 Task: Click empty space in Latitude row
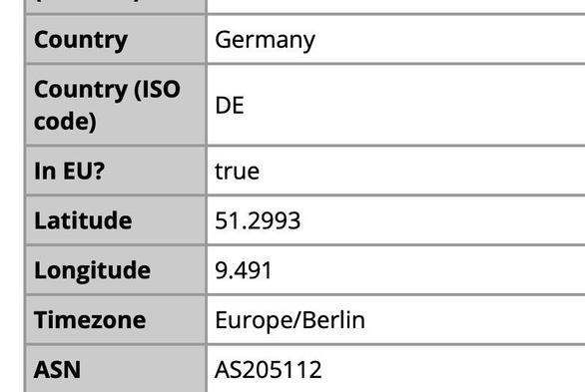pyautogui.click(x=440, y=220)
